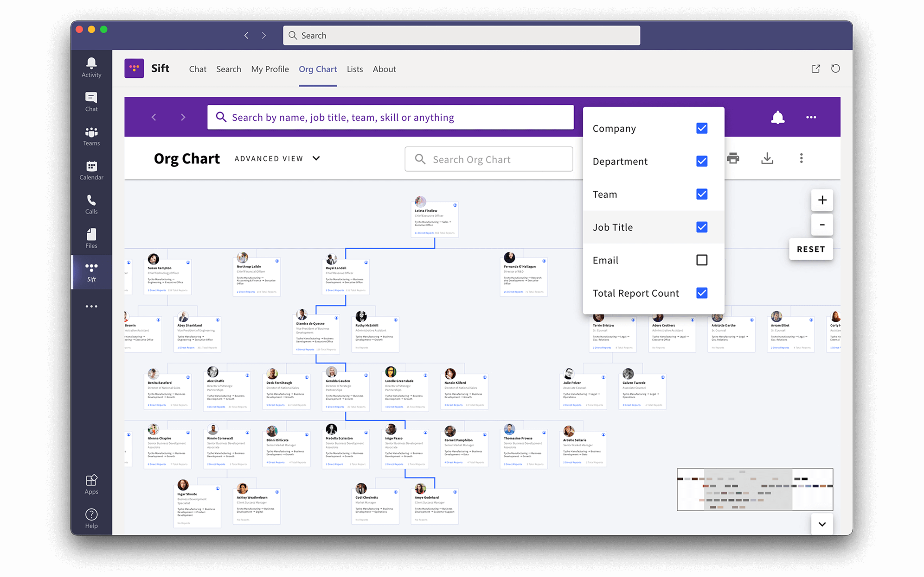Screen dimensions: 924x577
Task: Click the Search Org Chart input field
Action: pyautogui.click(x=489, y=159)
